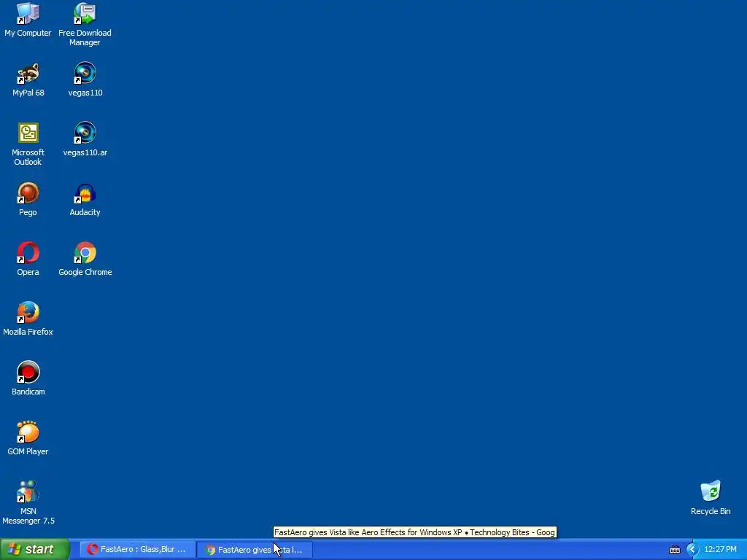Open the Windows start menu
Viewport: 747px width, 560px height.
(x=35, y=550)
